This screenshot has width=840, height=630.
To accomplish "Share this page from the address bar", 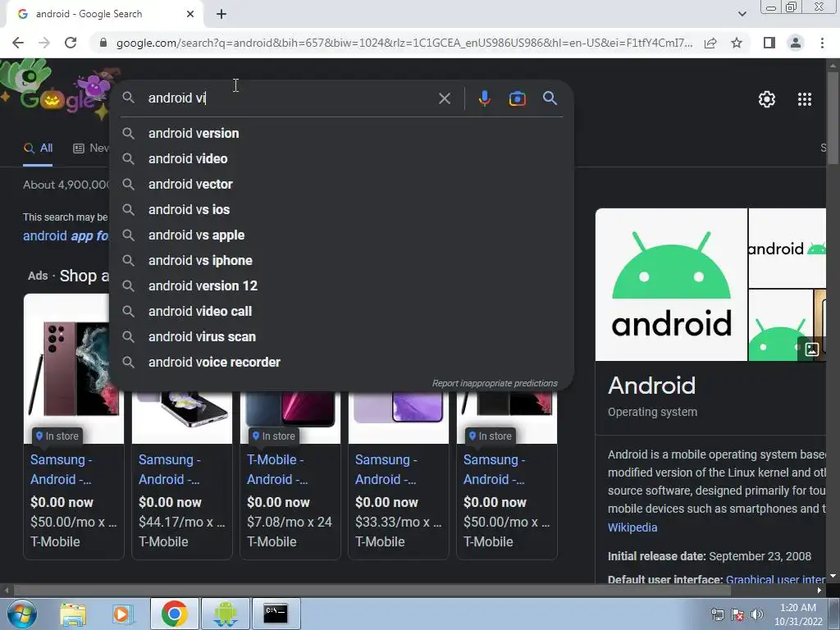I will click(710, 43).
